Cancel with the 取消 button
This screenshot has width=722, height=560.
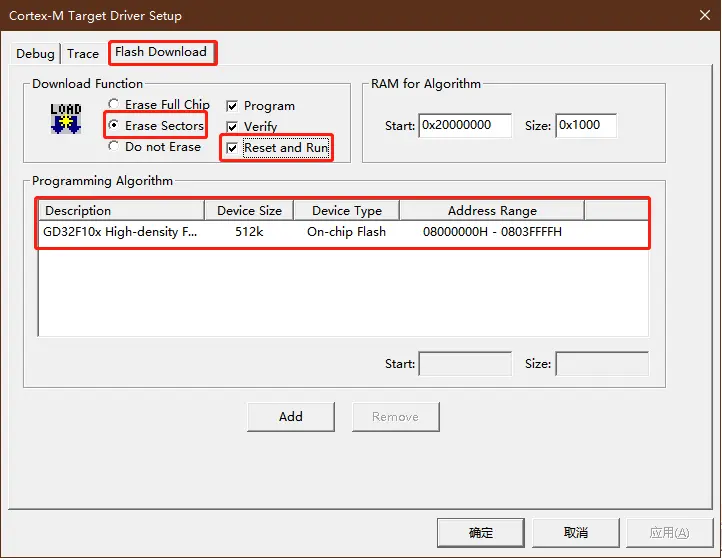(576, 533)
